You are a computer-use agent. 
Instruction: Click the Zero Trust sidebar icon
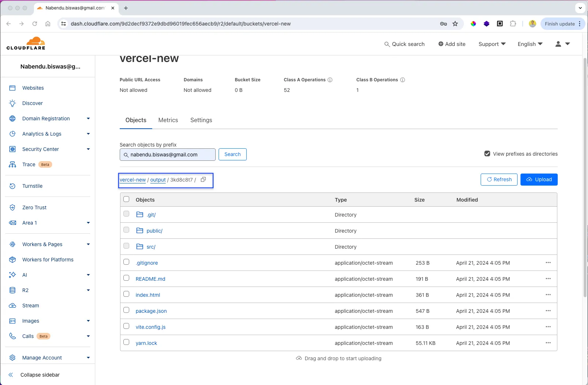point(12,207)
